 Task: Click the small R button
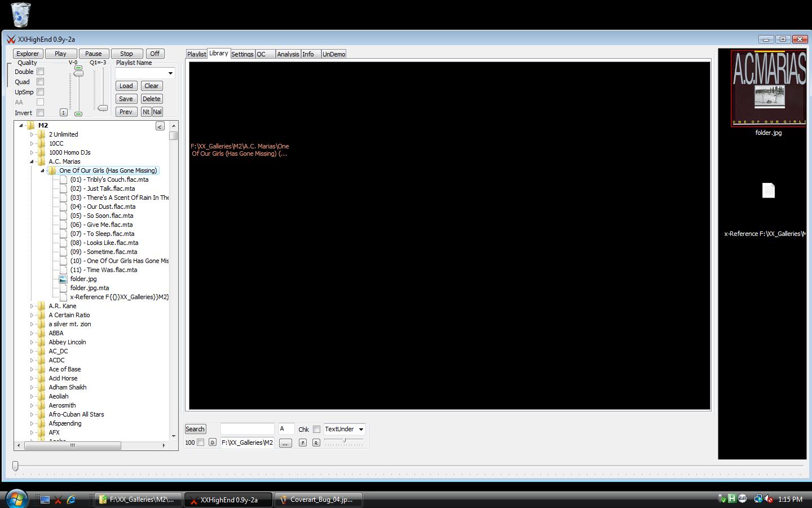pyautogui.click(x=316, y=443)
